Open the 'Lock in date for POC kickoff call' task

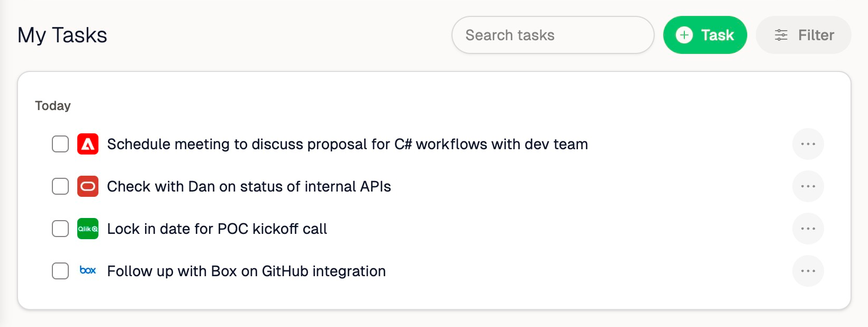coord(217,229)
